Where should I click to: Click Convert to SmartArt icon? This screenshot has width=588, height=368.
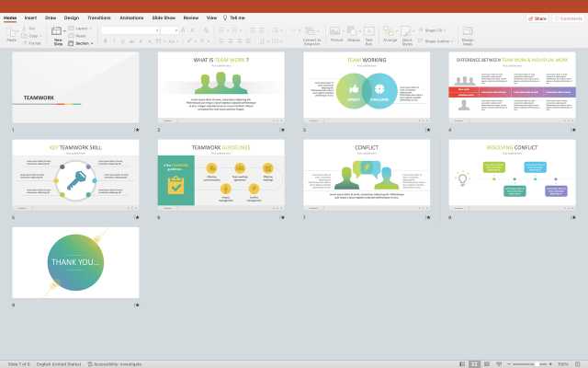click(x=311, y=31)
